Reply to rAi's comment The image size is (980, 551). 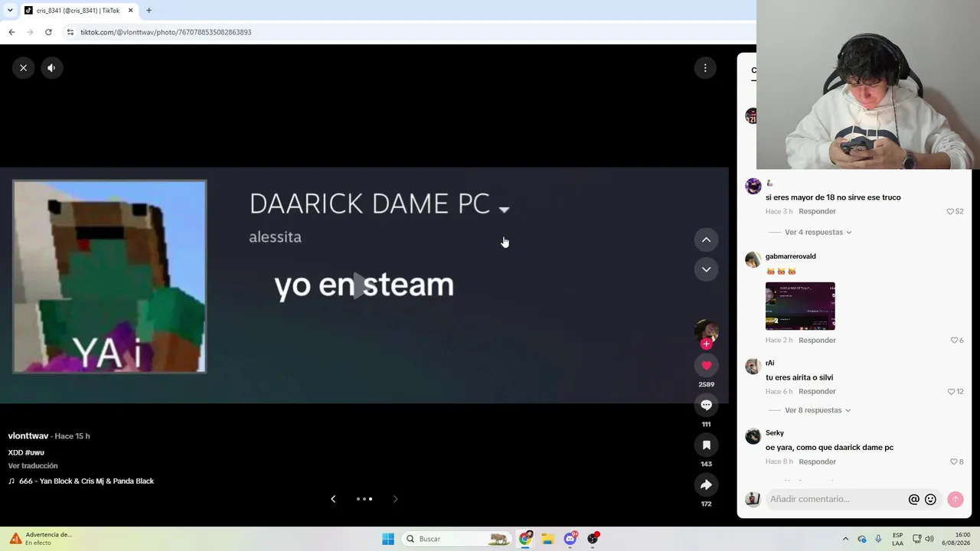[817, 392]
